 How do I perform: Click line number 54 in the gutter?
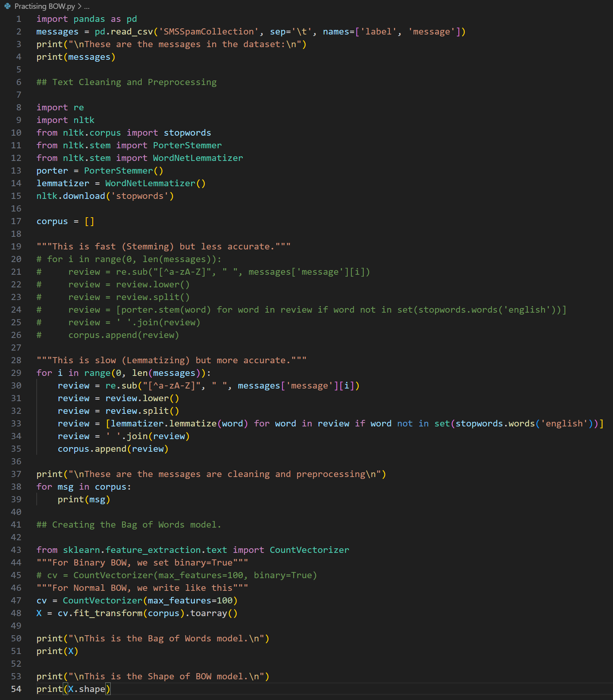(16, 689)
